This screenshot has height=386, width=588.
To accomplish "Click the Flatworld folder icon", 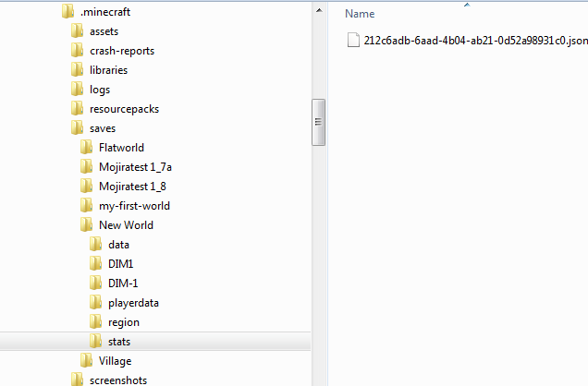I will [87, 147].
